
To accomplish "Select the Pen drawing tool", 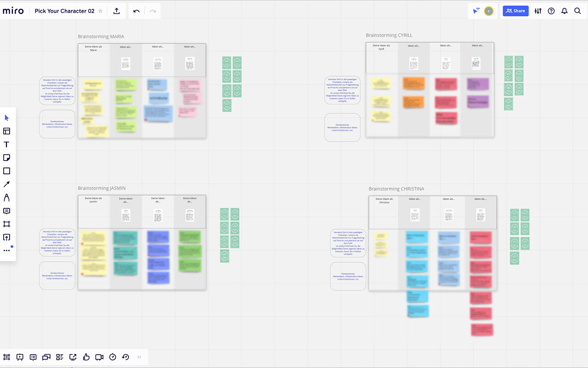I will point(7,198).
